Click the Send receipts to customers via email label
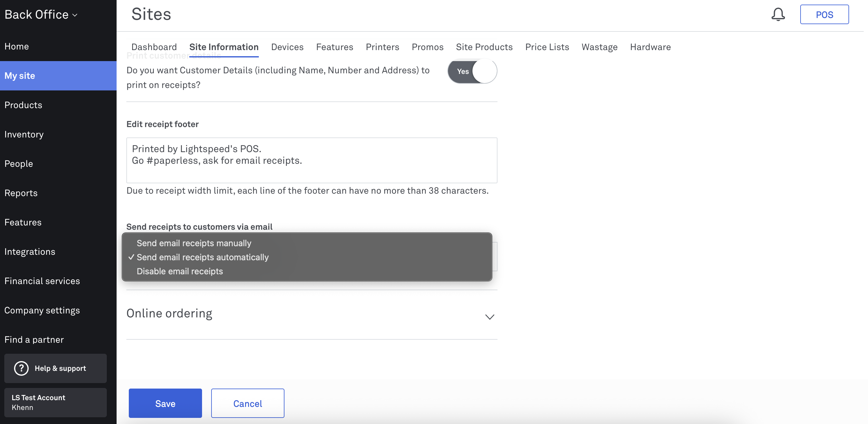 [199, 227]
